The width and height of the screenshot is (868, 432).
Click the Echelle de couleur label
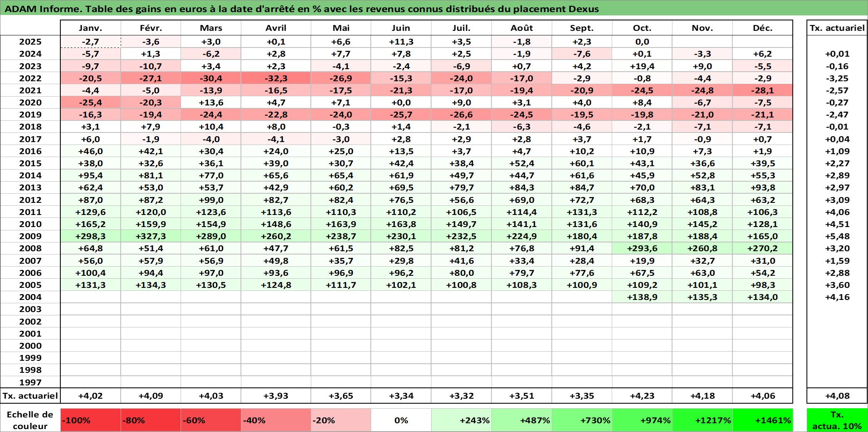tap(30, 420)
